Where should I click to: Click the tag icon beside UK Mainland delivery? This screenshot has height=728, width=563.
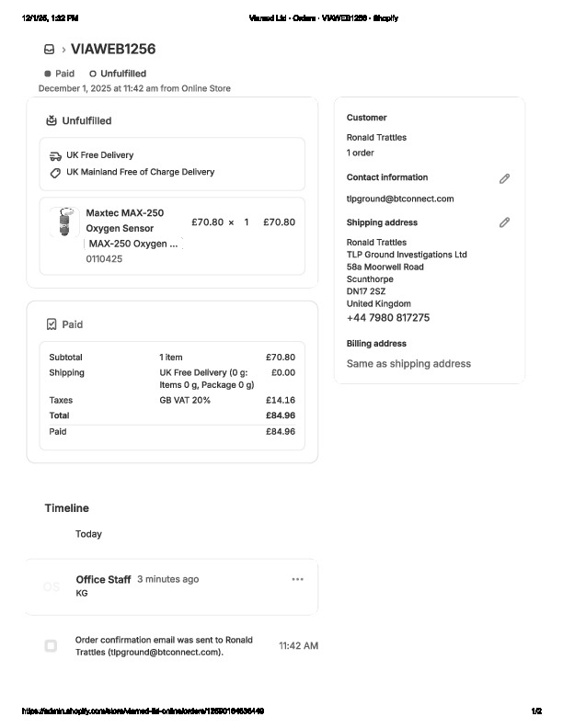(x=55, y=173)
